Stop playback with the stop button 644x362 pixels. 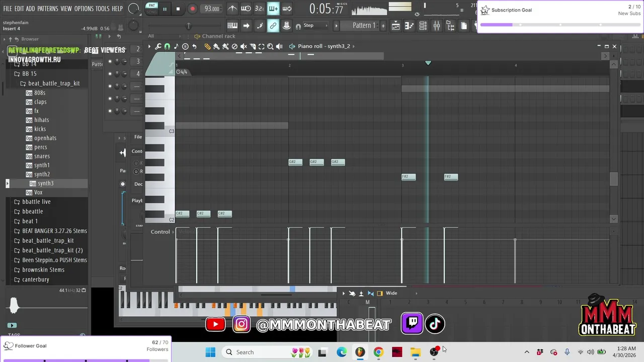click(178, 9)
